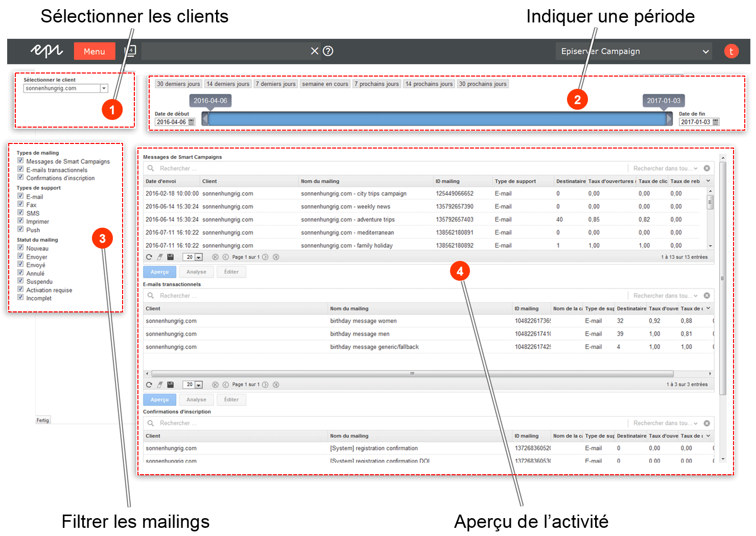Toggle E-mails transactionnels checkbox
This screenshot has height=536, width=756.
[x=20, y=169]
